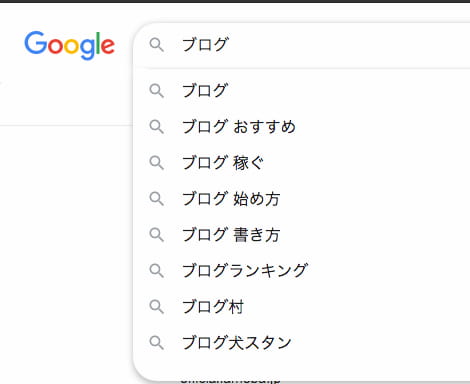Choose the ブログ犬スタン suggestion
The width and height of the screenshot is (470, 384).
point(302,343)
